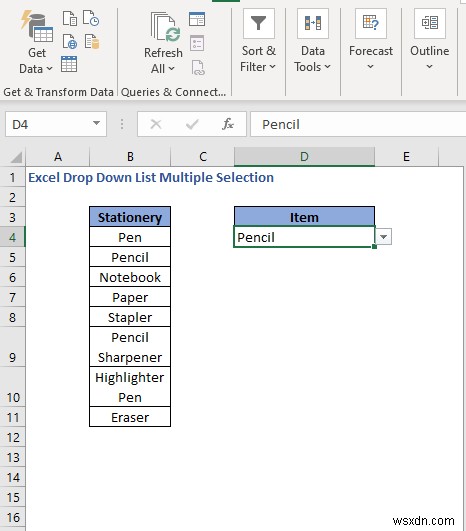
Task: Confirm entry with the checkmark icon
Action: [x=192, y=124]
